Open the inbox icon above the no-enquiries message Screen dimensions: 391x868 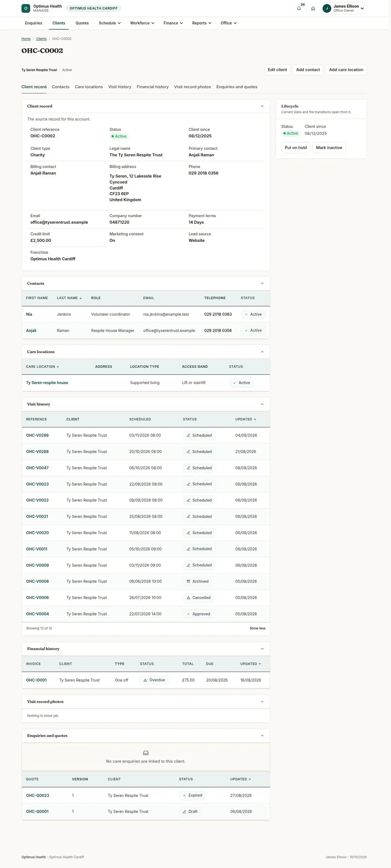[146, 753]
